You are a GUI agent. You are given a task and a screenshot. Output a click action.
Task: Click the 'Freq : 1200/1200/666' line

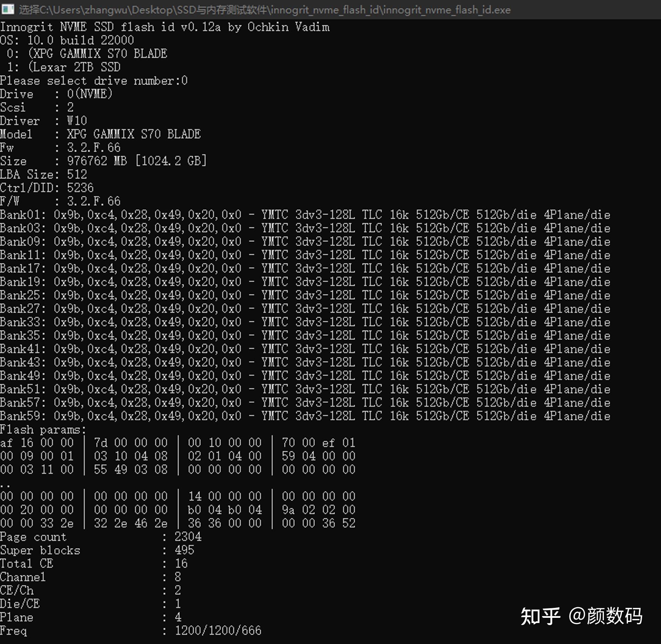131,631
